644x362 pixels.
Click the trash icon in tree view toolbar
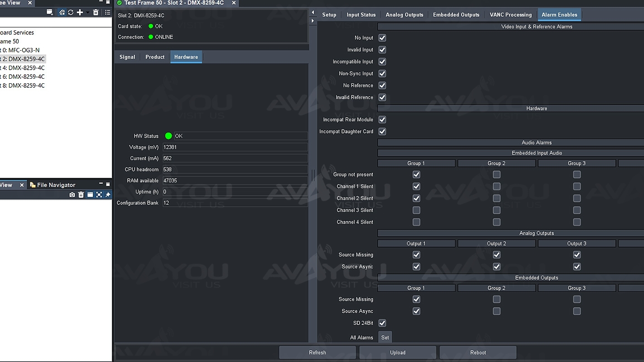tap(96, 12)
